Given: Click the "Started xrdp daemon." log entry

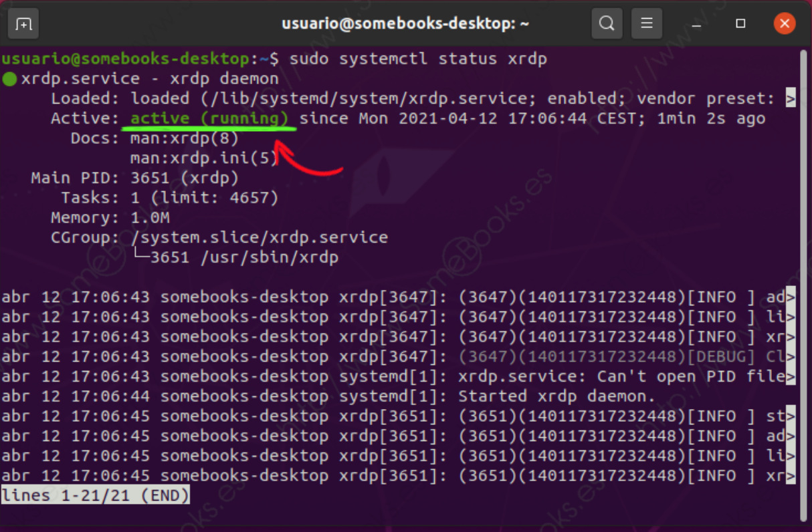Looking at the screenshot, I should [556, 396].
